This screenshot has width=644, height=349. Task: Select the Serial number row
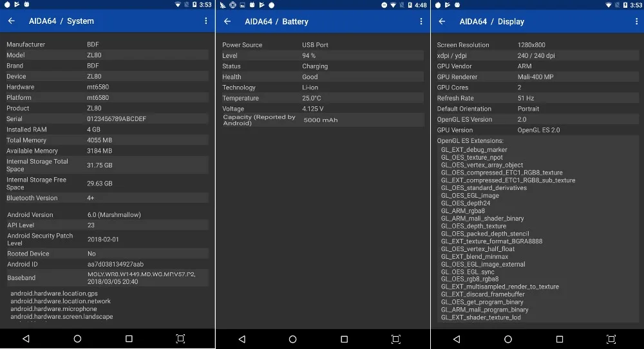[x=107, y=118]
